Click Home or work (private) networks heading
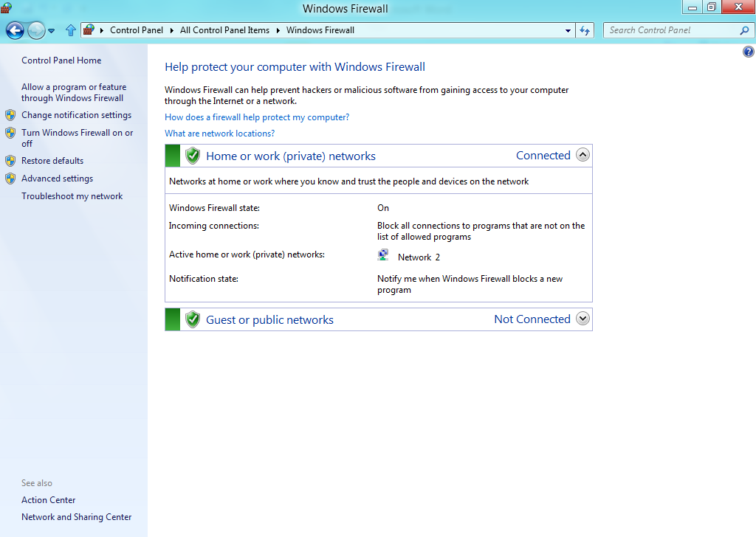Image resolution: width=756 pixels, height=537 pixels. [291, 156]
